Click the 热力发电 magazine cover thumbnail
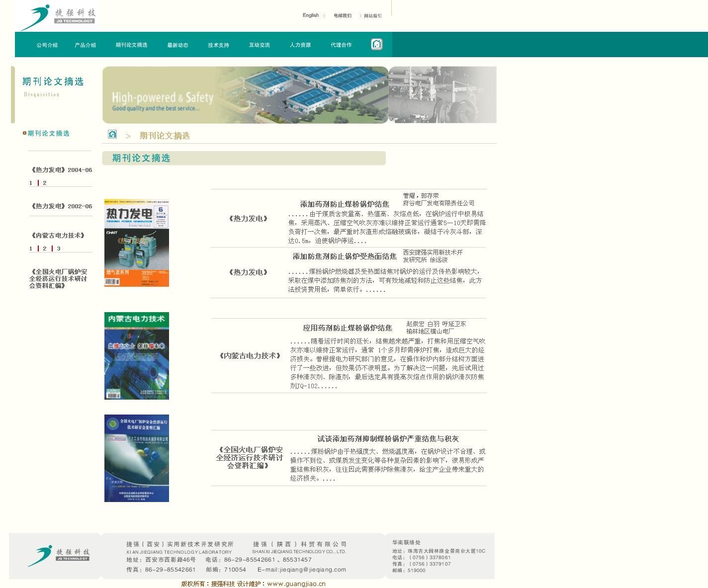This screenshot has height=588, width=708. (x=136, y=243)
